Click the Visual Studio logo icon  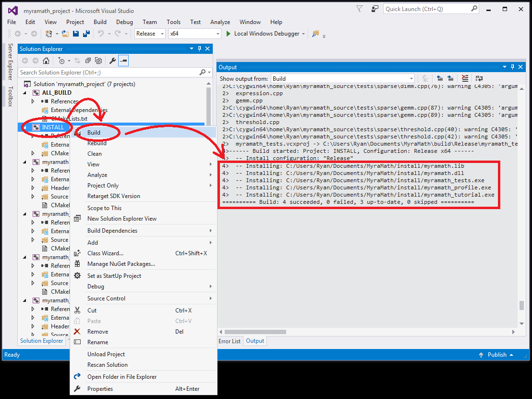[13, 11]
